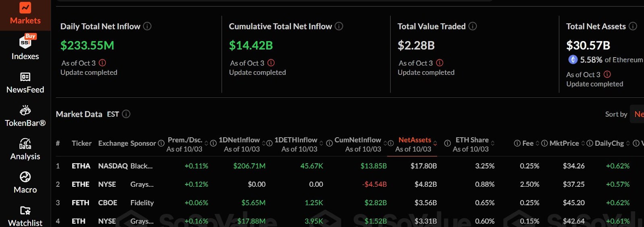Open the Markets section in sidebar
Viewport: 644px width, 227px height.
(25, 14)
